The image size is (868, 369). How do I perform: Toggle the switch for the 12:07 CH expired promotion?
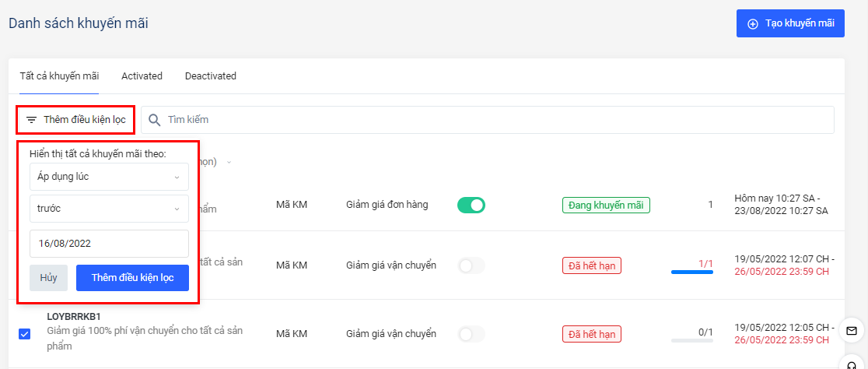[x=471, y=265]
